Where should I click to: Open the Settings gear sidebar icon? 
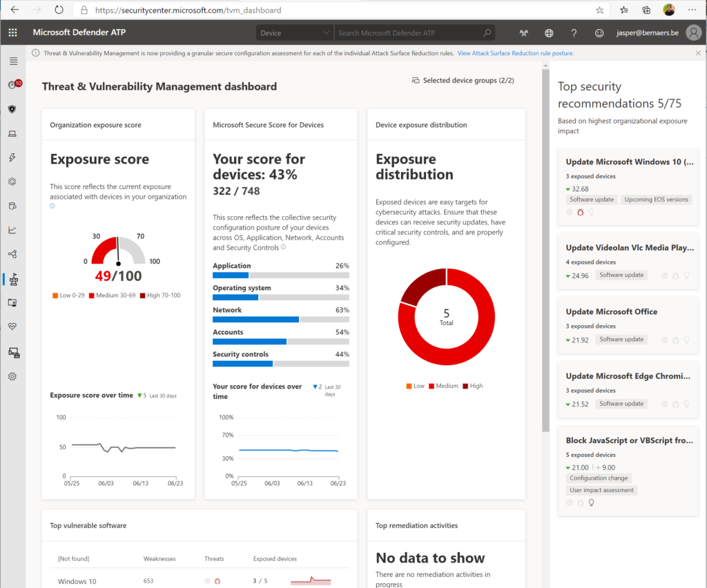(x=12, y=376)
